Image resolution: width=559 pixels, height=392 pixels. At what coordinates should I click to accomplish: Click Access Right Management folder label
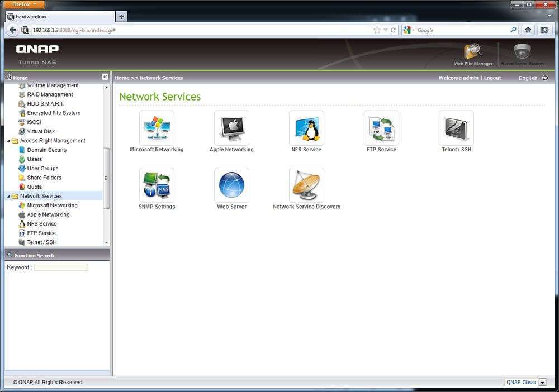tap(53, 141)
